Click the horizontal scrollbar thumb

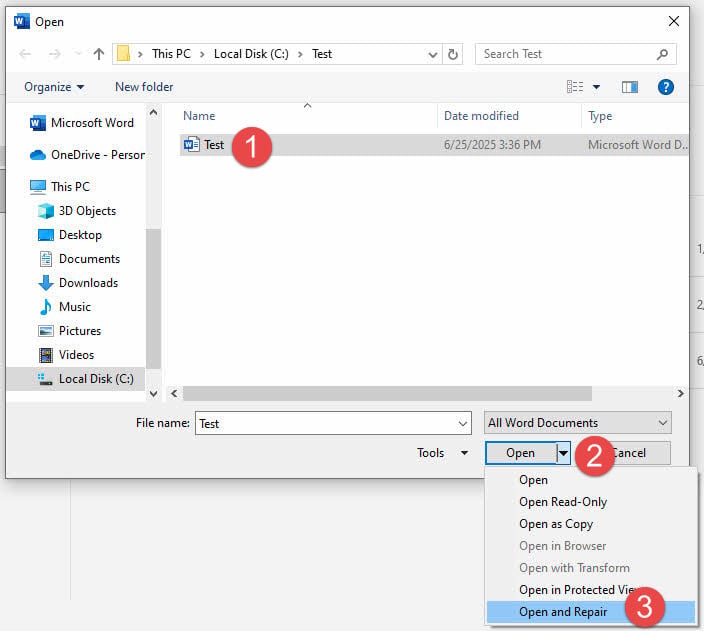[x=387, y=393]
